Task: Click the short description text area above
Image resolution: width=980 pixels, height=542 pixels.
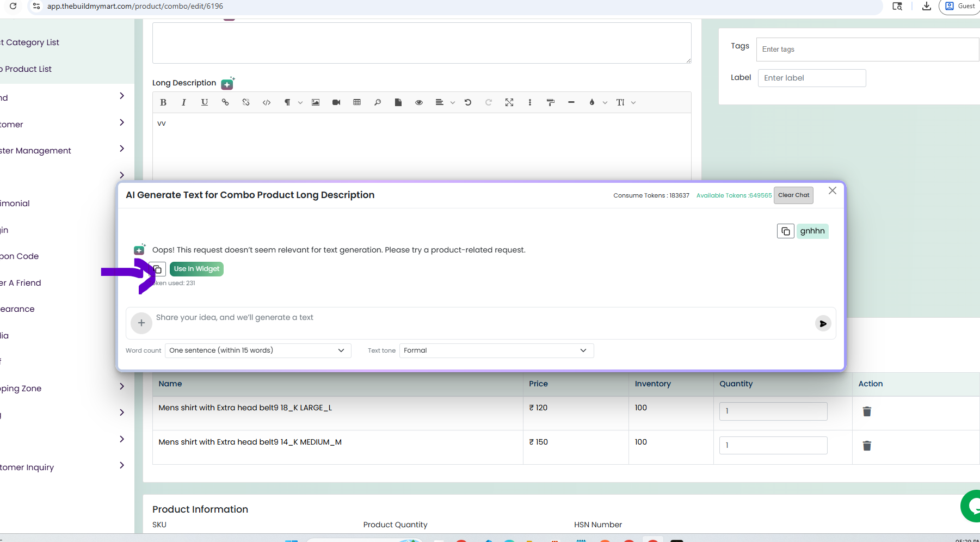Action: click(422, 43)
